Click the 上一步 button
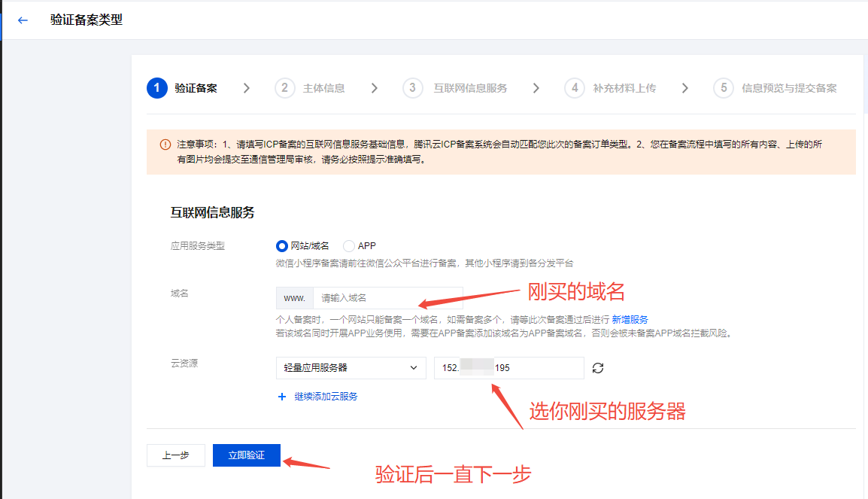This screenshot has width=868, height=499. tap(175, 455)
